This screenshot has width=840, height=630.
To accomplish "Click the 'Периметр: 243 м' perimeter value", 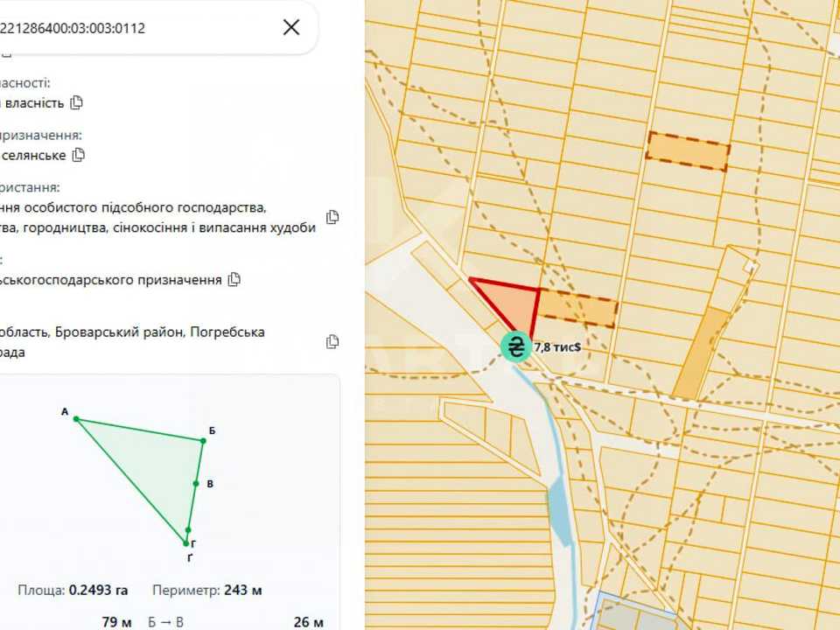I will 206,591.
